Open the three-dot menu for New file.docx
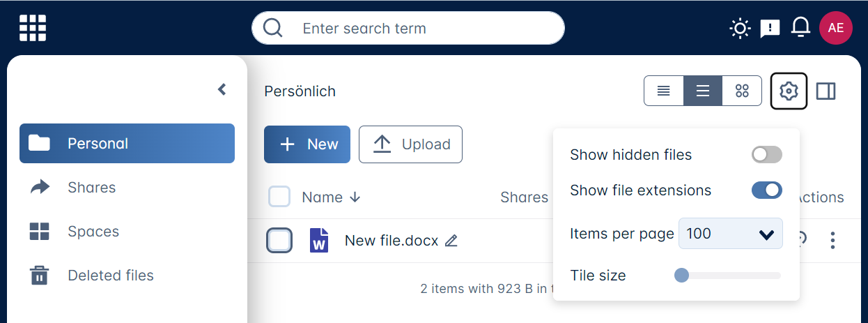Image resolution: width=868 pixels, height=323 pixels. [832, 241]
